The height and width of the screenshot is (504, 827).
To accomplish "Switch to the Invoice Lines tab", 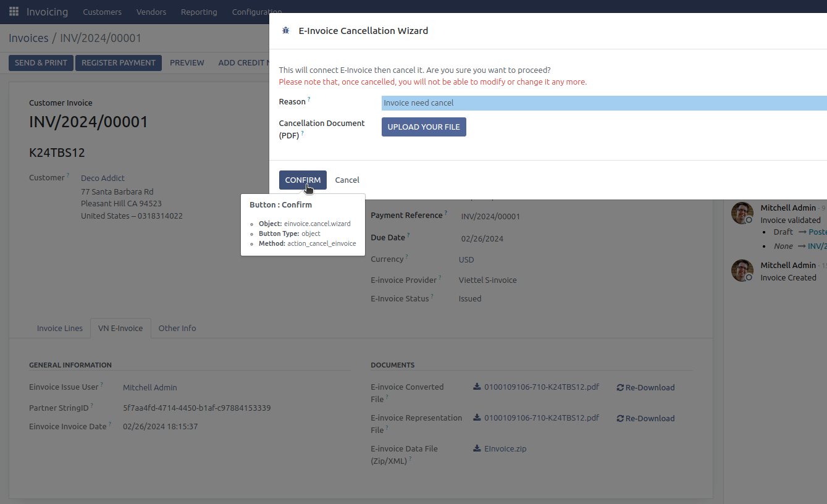I will coord(60,328).
